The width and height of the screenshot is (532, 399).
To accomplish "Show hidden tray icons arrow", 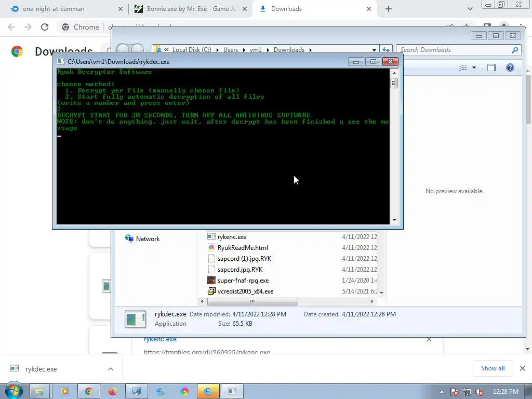I will click(x=442, y=392).
